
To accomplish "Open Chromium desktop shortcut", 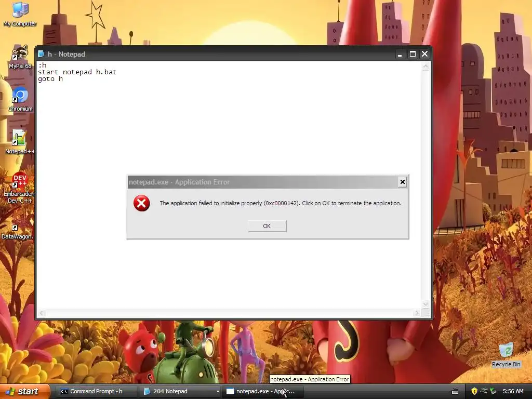I will (20, 100).
